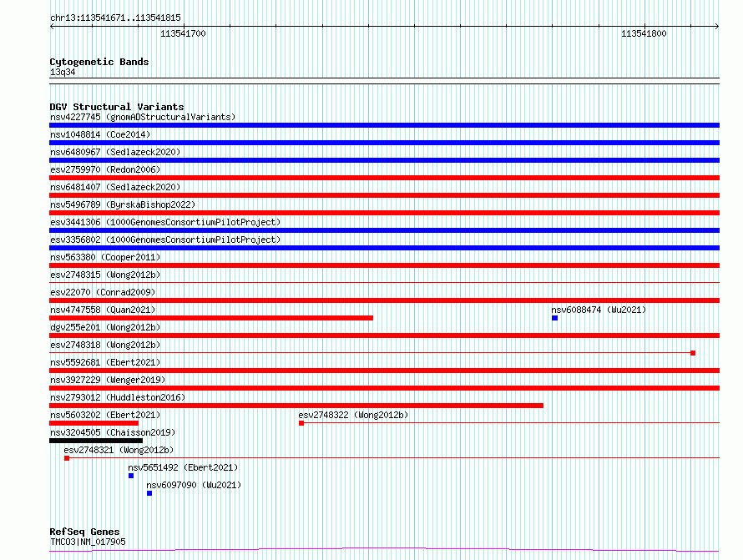Screen dimensions: 743x560
Task: Click the black nsv3204505 variant bar
Action: [x=96, y=441]
